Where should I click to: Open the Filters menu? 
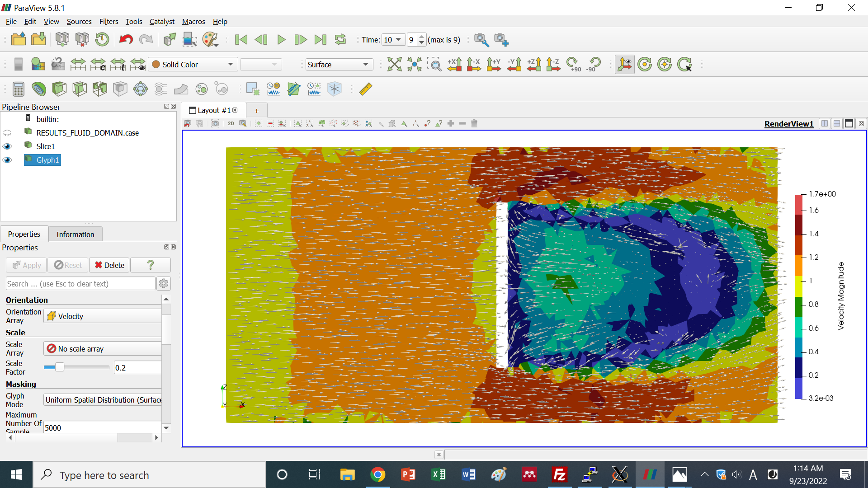click(108, 22)
